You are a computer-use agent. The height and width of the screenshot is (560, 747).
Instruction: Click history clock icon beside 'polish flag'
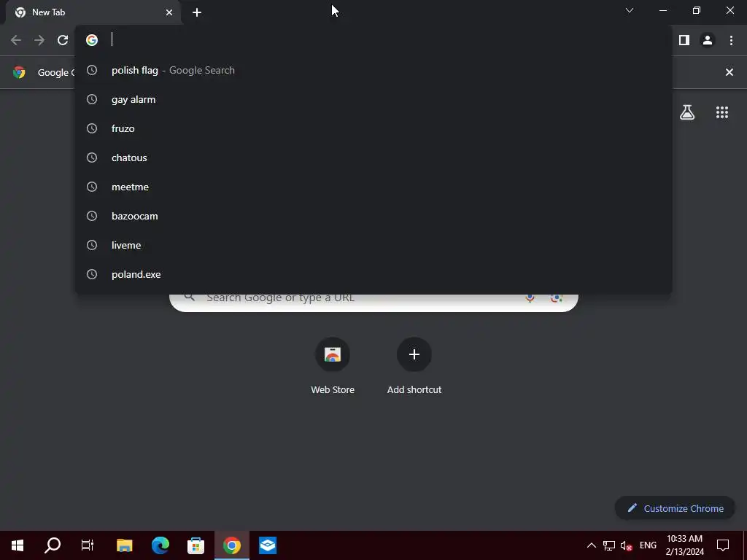[x=92, y=71]
